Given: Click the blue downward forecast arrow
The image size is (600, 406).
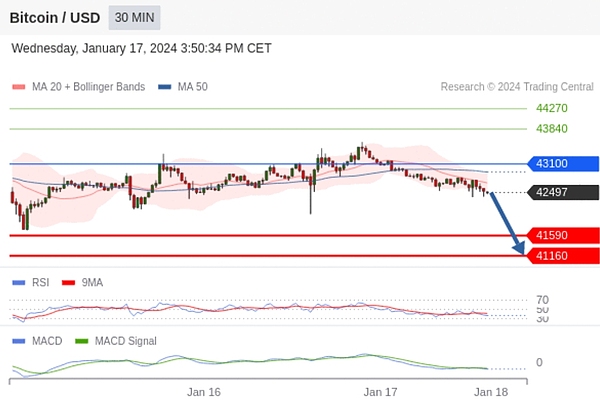Looking at the screenshot, I should 507,223.
